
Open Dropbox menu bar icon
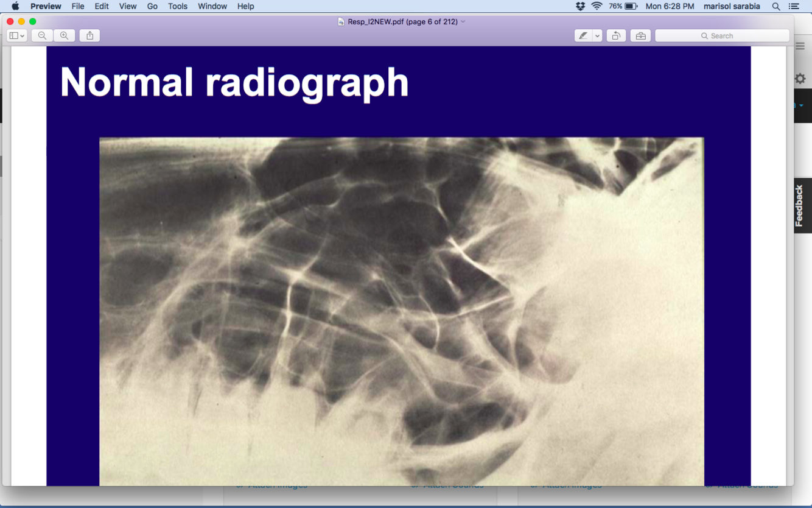[x=581, y=6]
